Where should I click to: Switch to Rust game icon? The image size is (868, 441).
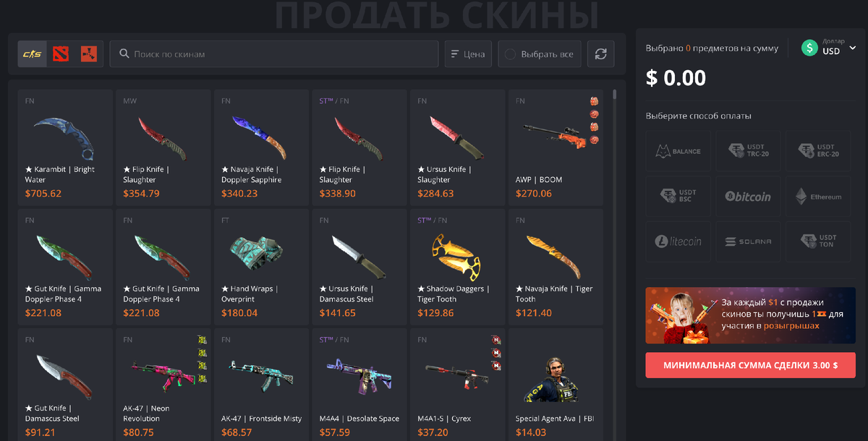pos(89,54)
